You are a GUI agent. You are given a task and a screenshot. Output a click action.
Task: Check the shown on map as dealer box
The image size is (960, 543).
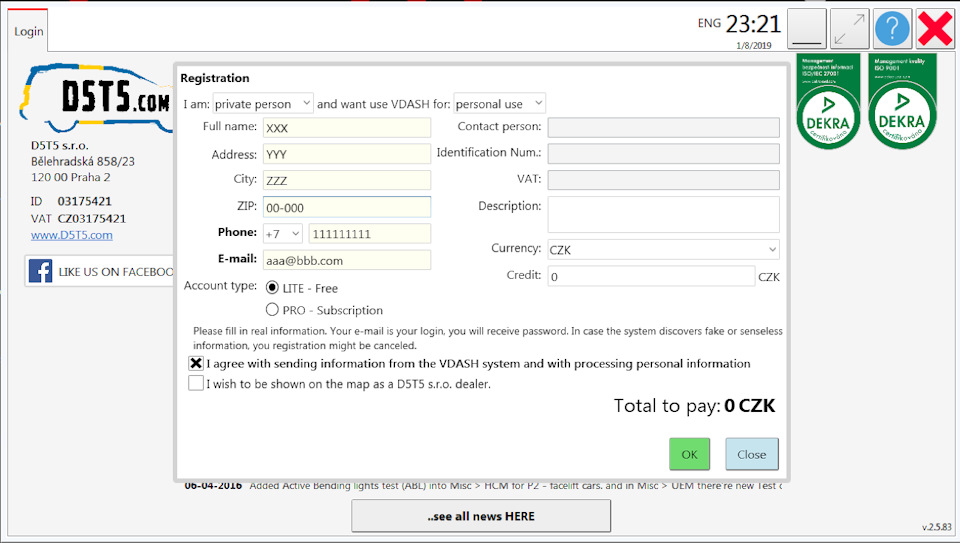tap(196, 383)
